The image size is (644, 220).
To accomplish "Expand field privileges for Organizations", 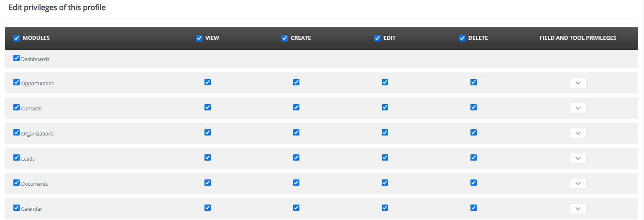I will pos(578,133).
